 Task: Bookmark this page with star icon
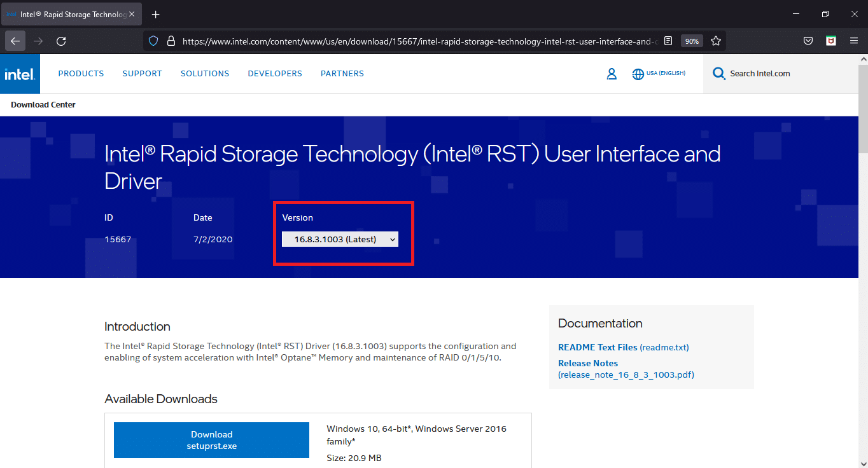pyautogui.click(x=716, y=41)
